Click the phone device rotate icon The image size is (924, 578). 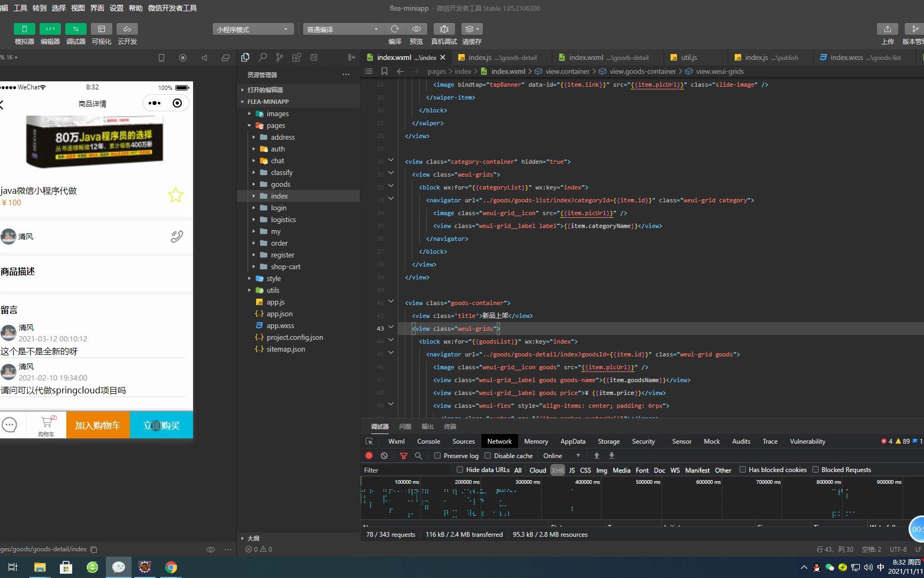[161, 57]
